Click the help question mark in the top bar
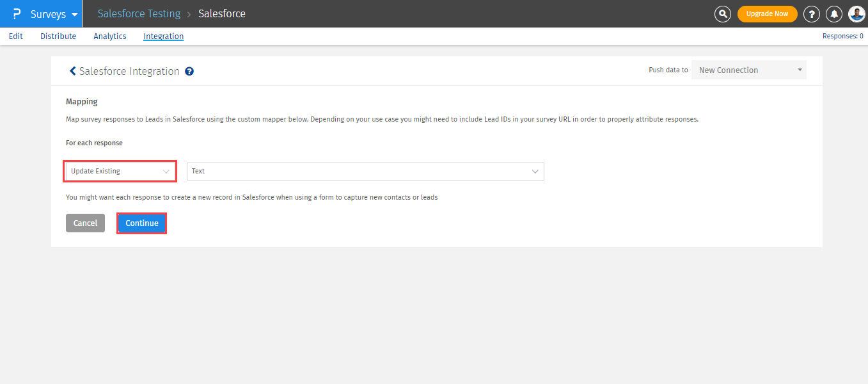Image resolution: width=868 pixels, height=384 pixels. click(x=811, y=13)
